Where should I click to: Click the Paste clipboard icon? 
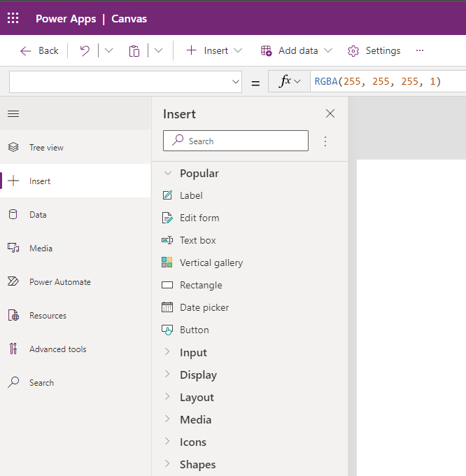[x=134, y=50]
